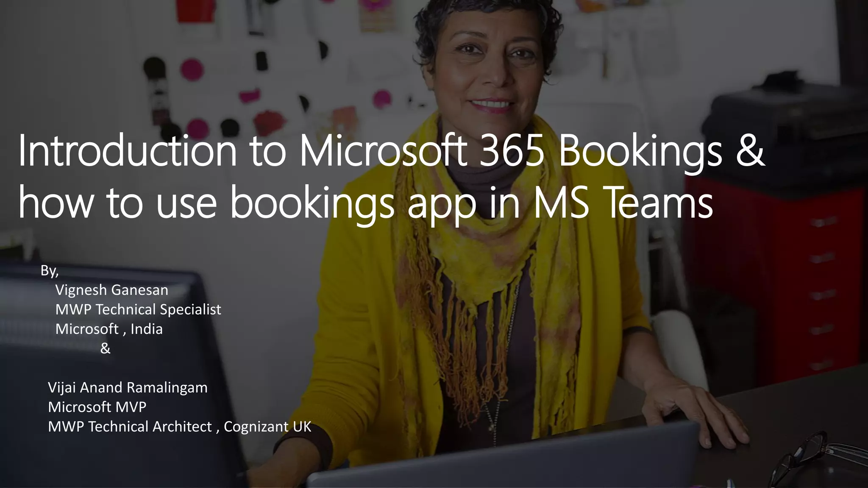Click "MWP Technical Specialist" line

coord(138,310)
